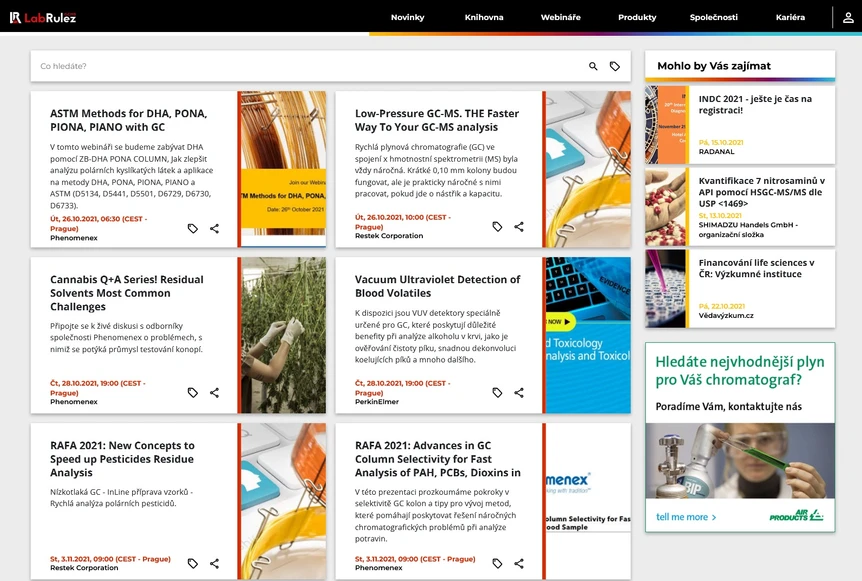The height and width of the screenshot is (581, 862).
Task: Tag the Cannabis Q+A Series webinar
Action: tap(193, 393)
